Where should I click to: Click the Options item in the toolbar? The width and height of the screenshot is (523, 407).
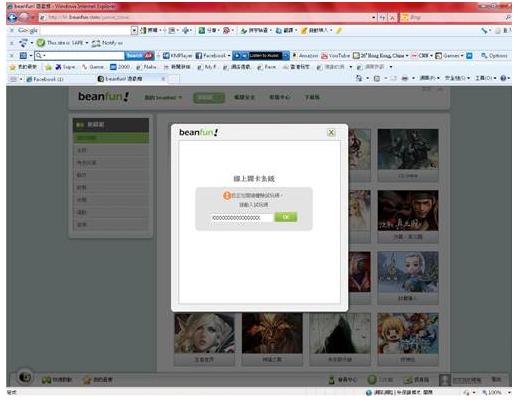(x=494, y=56)
